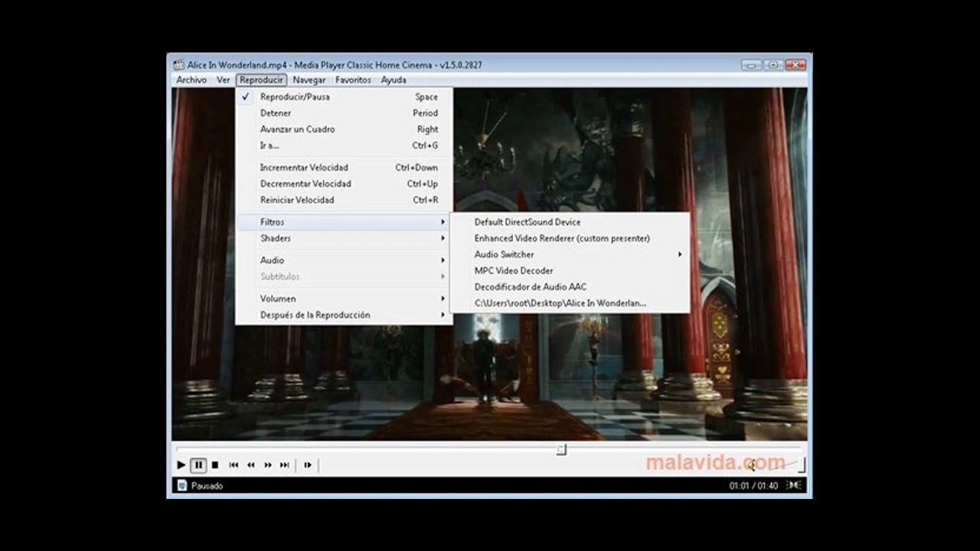This screenshot has width=980, height=551.
Task: Open the Navegar menu
Action: (x=309, y=80)
